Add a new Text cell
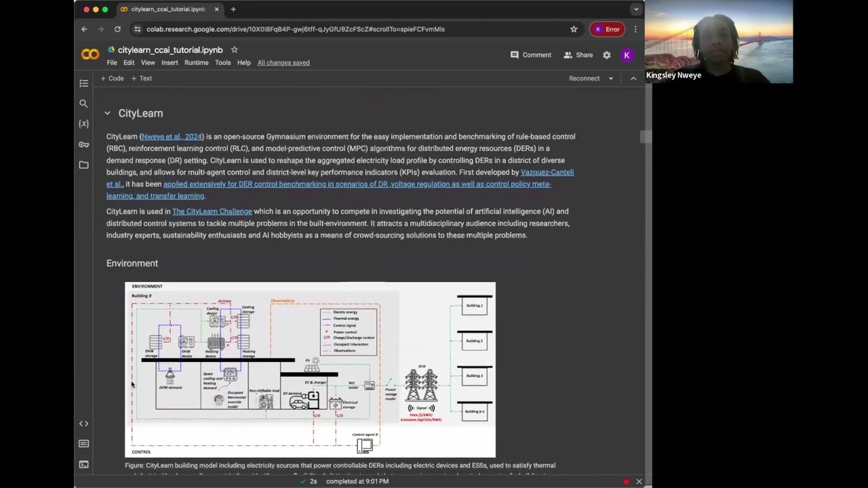This screenshot has height=488, width=868. (142, 79)
